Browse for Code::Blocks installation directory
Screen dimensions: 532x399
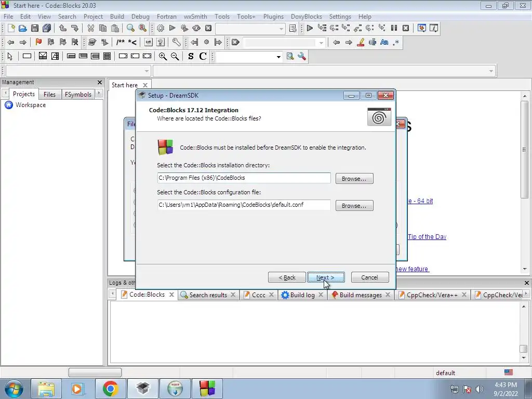click(x=354, y=179)
